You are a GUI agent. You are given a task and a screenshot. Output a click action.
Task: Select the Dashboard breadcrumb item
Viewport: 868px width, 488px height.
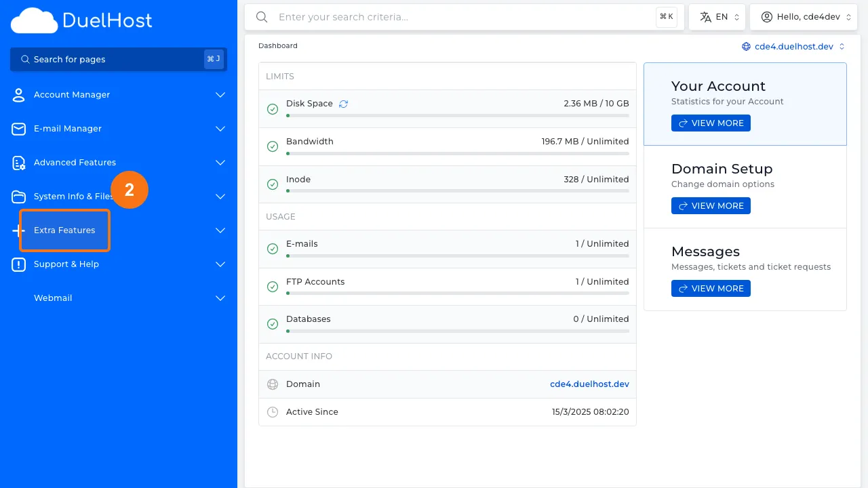click(278, 45)
